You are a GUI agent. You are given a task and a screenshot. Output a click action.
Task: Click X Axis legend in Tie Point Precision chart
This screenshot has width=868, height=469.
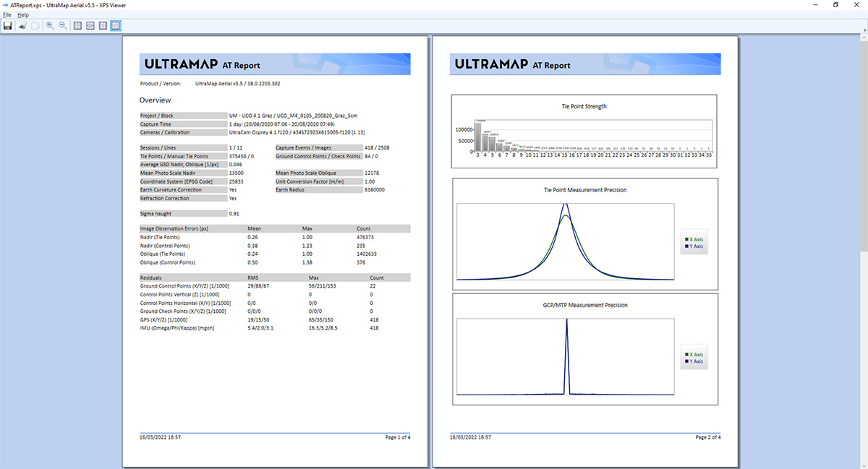[694, 239]
